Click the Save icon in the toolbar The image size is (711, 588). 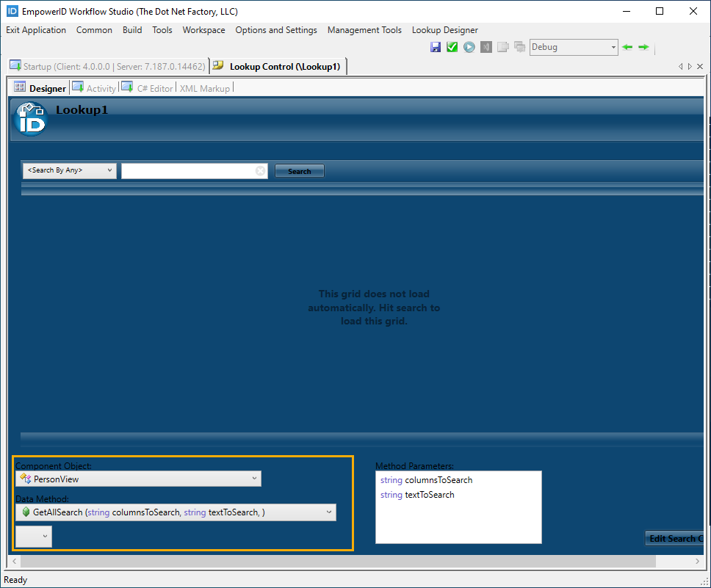pos(435,46)
